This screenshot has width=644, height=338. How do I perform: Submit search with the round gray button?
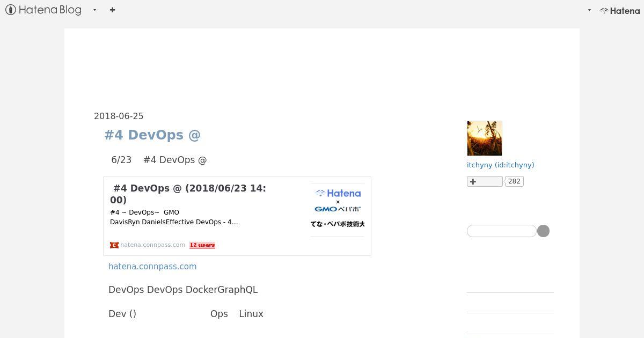(543, 231)
